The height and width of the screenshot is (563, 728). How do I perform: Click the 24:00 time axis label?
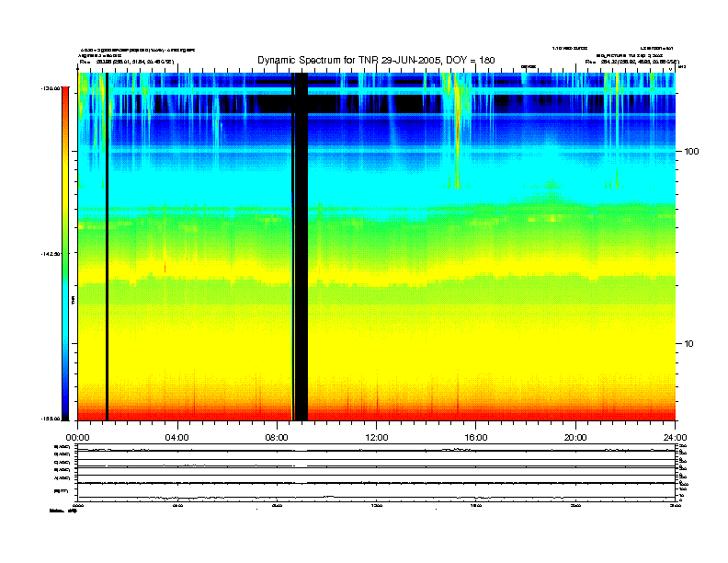click(675, 438)
